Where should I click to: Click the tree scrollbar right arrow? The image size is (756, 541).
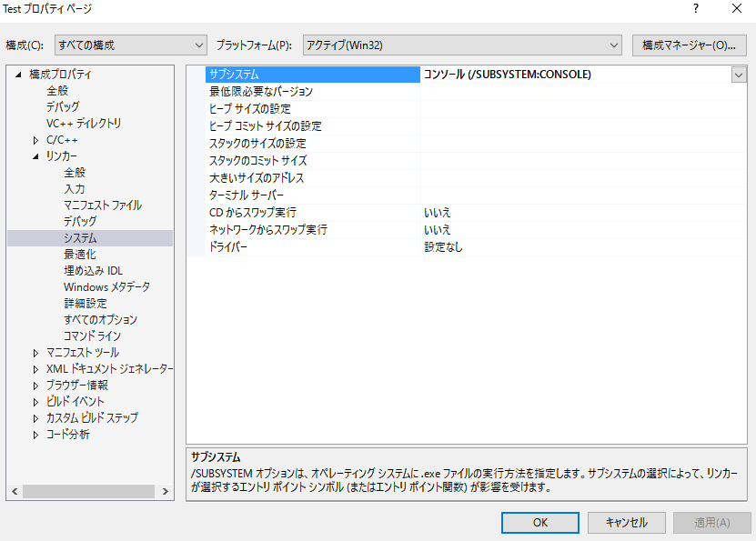(166, 491)
